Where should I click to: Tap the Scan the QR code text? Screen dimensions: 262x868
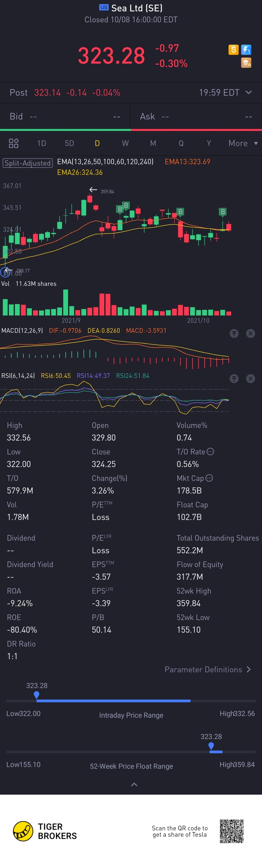[x=180, y=831]
